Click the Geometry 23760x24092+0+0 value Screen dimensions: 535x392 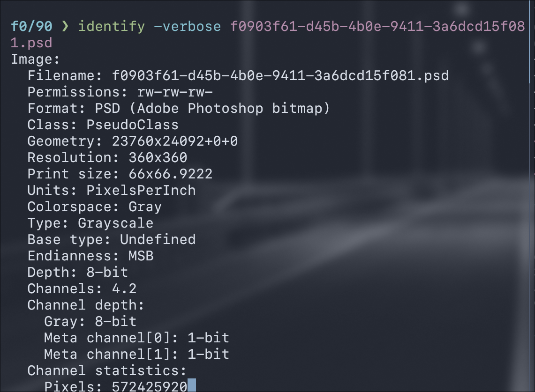(174, 141)
